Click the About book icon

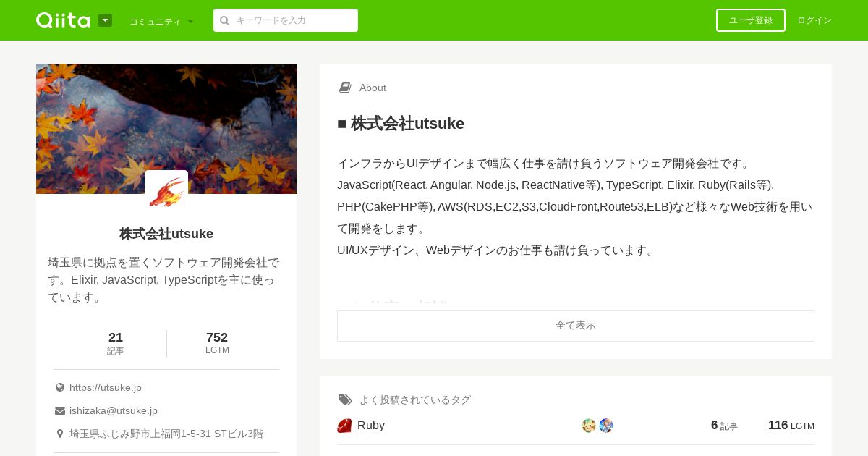(345, 88)
